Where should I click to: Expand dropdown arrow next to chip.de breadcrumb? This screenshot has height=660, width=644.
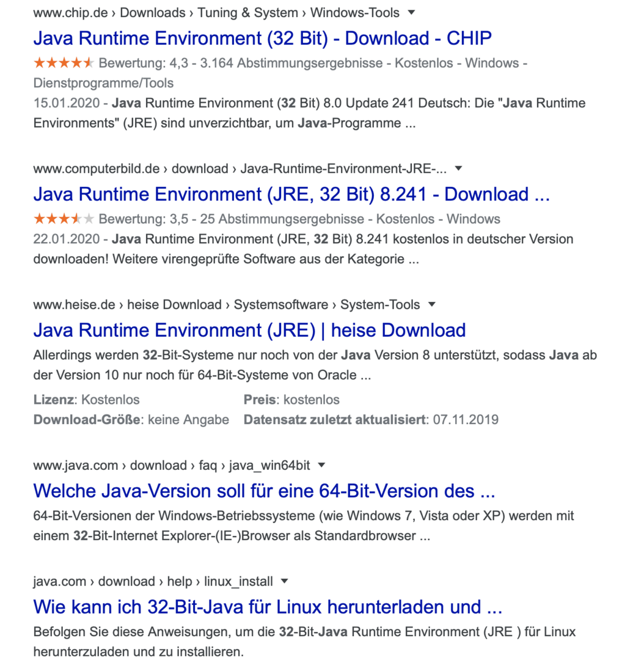coord(411,12)
